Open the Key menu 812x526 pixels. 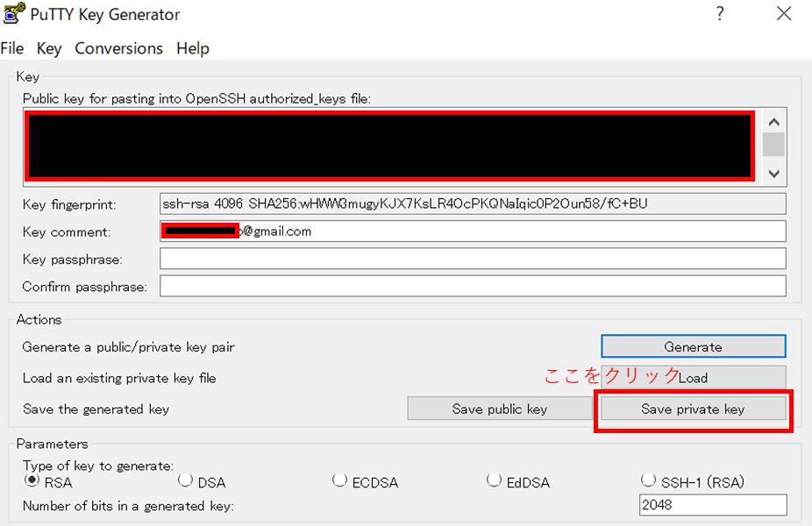pos(49,48)
